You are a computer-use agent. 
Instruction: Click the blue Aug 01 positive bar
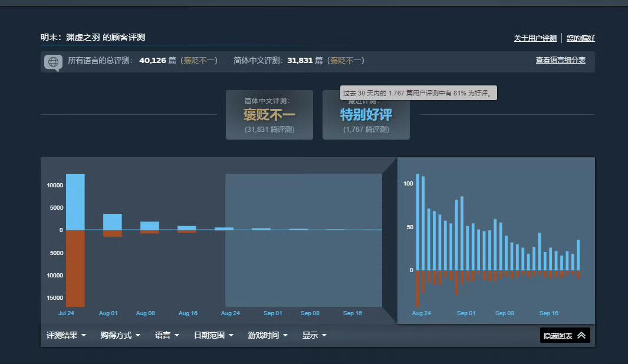[113, 221]
